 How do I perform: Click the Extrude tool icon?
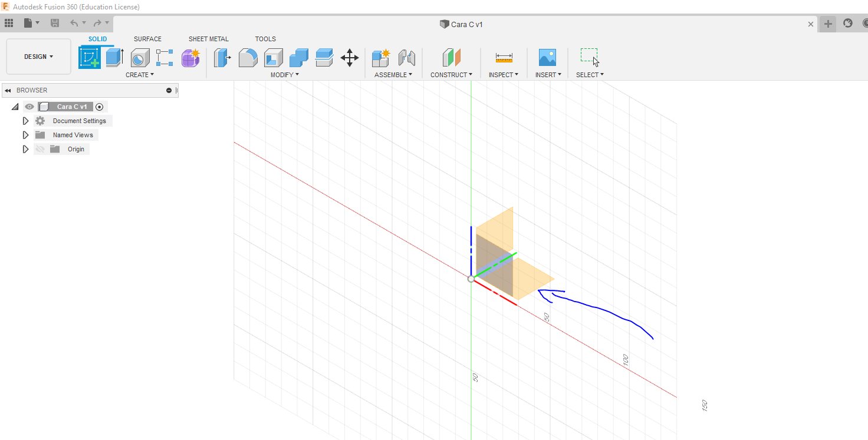pos(114,58)
